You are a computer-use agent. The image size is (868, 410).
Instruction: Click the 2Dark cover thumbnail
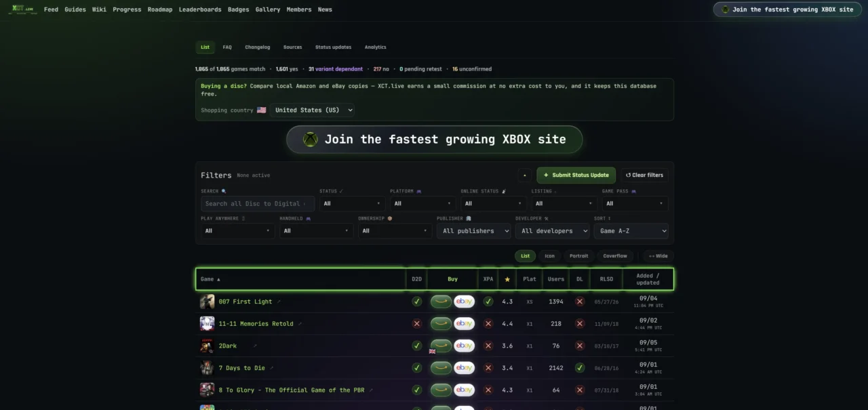207,346
